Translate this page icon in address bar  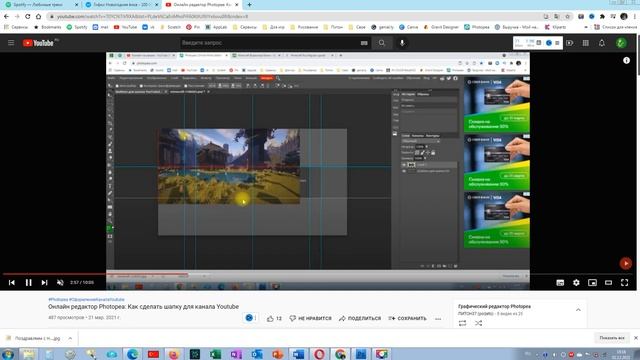pos(557,16)
